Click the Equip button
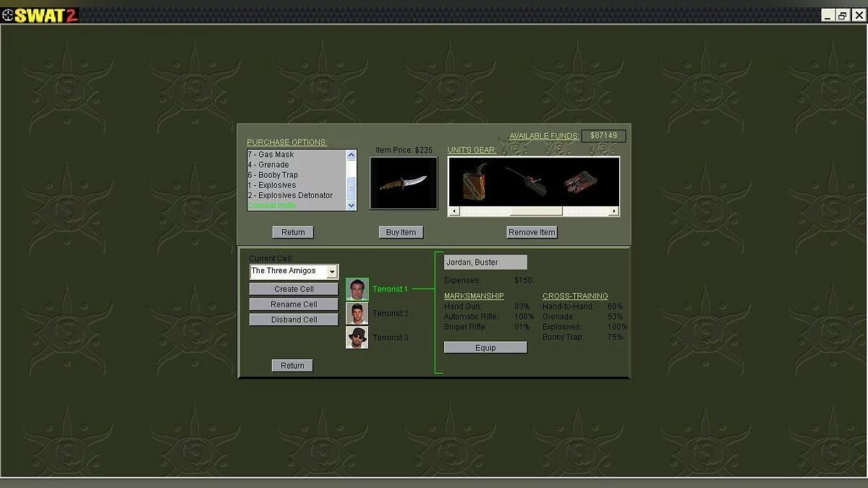Viewport: 868px width, 488px height. [485, 348]
